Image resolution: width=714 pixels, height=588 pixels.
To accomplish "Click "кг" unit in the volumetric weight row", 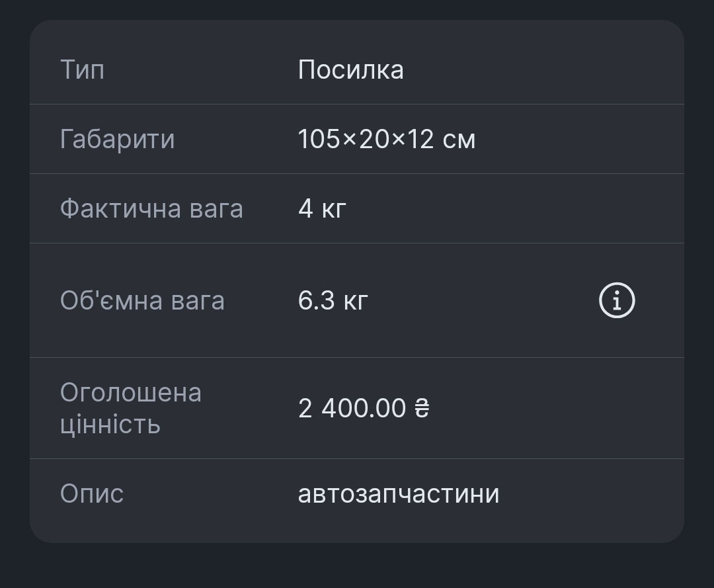I will [x=356, y=302].
